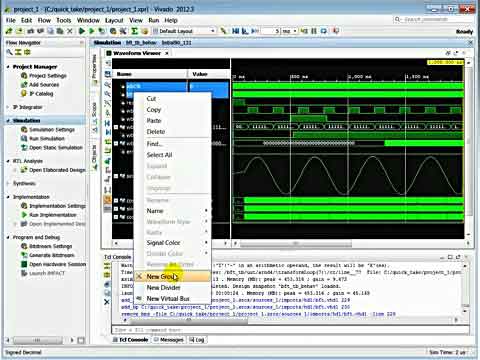This screenshot has height=360, width=480.
Task: Click the Tcl command input field
Action: 290,330
